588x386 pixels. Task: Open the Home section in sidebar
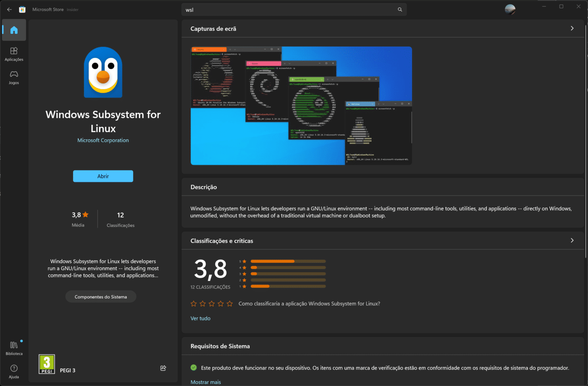(x=14, y=30)
